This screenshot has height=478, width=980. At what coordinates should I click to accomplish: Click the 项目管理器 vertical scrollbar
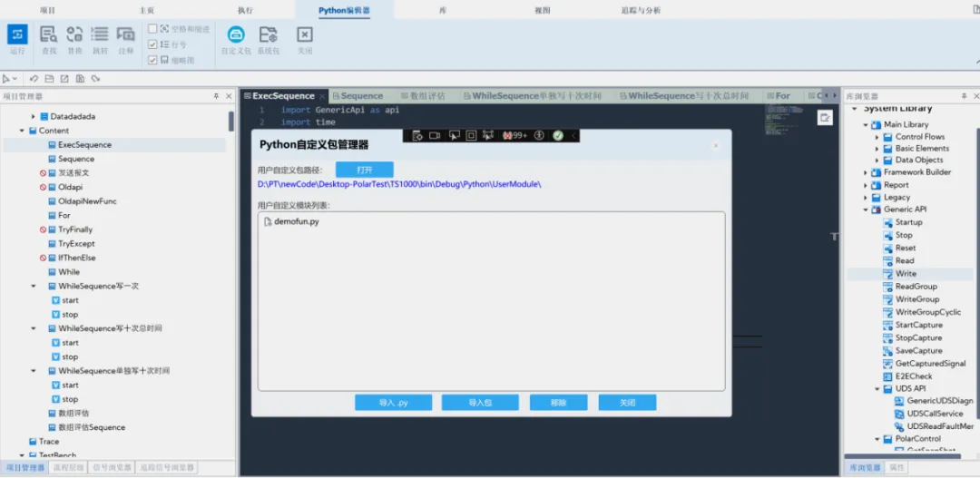point(231,122)
